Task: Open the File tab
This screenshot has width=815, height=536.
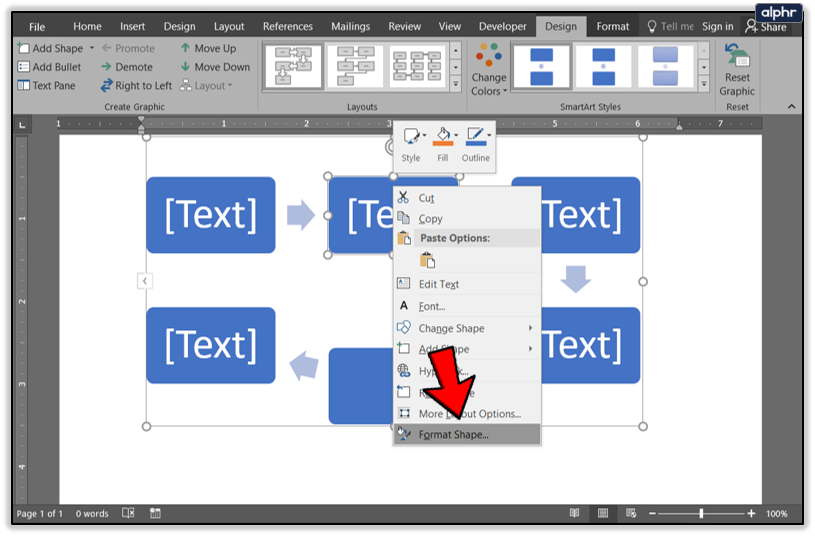Action: click(x=37, y=27)
